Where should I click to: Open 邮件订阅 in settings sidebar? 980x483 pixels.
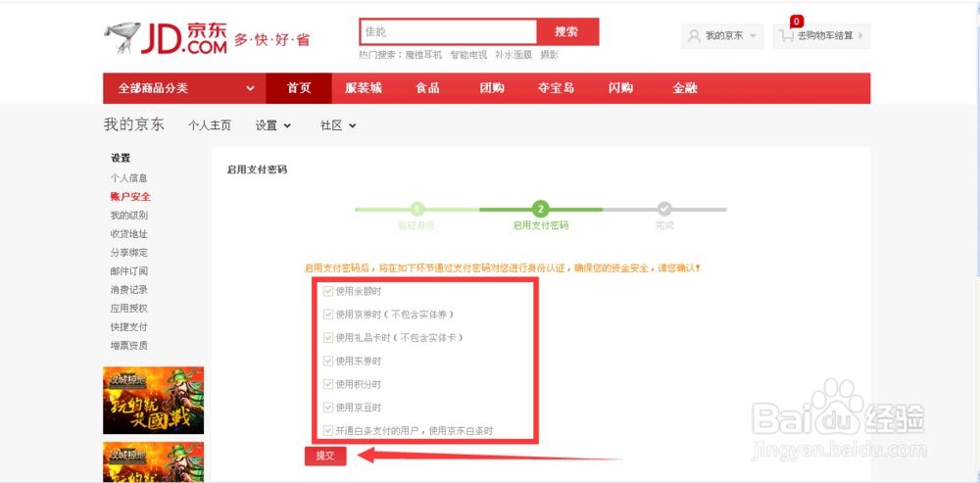coord(129,271)
